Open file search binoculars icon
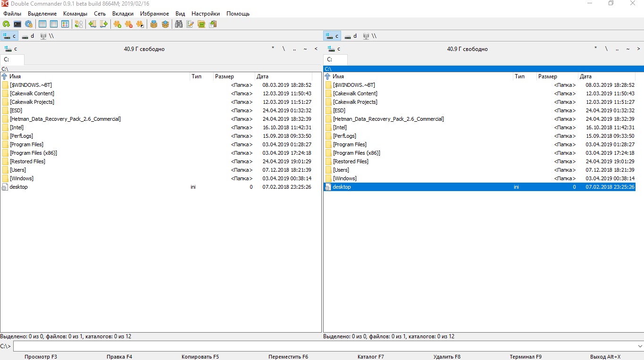644x360 pixels. point(179,24)
